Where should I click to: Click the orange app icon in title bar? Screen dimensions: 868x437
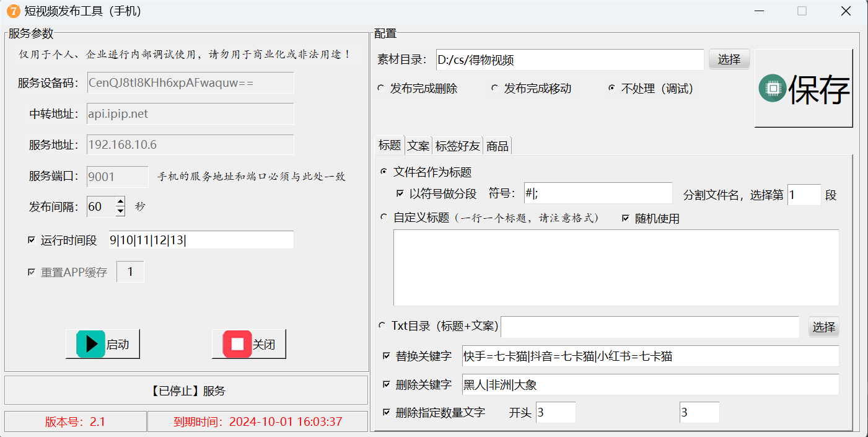point(13,11)
